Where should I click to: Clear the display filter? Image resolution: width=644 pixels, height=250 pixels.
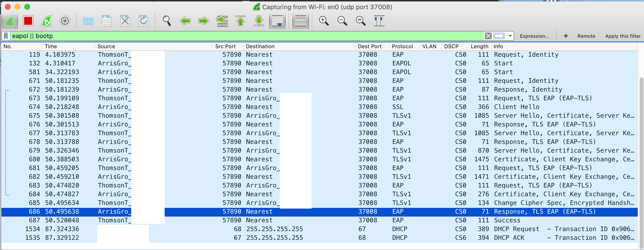[488, 36]
